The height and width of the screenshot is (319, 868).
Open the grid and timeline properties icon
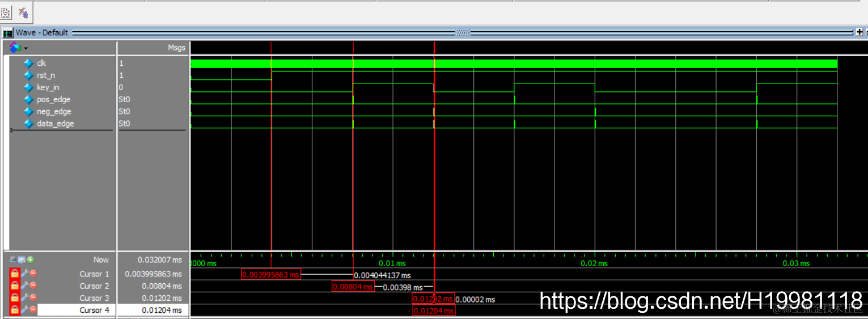22,259
